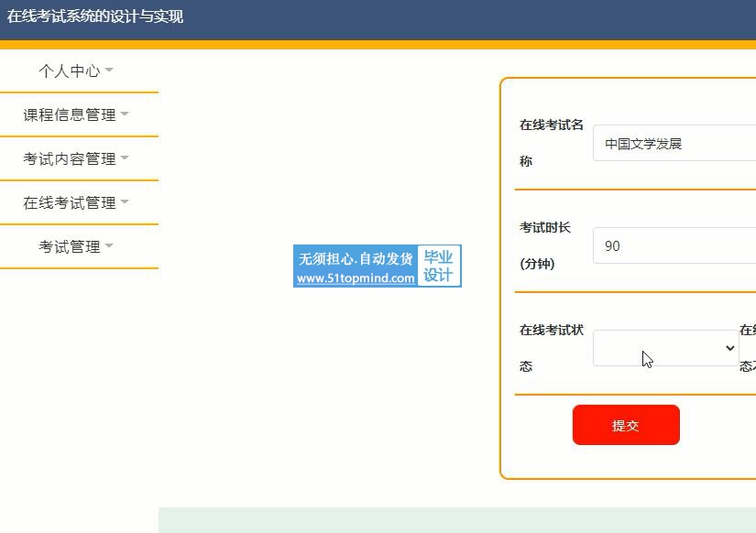Select the 考试管理 menu item

click(x=70, y=246)
